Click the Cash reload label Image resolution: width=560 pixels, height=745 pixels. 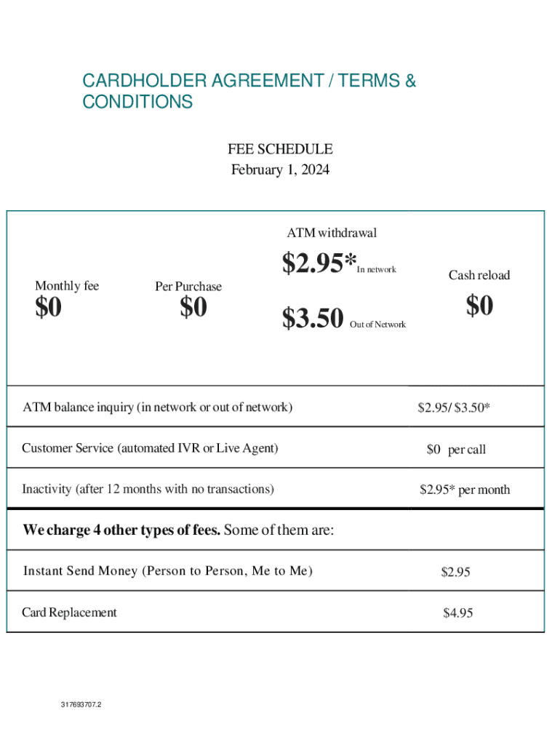tap(479, 275)
